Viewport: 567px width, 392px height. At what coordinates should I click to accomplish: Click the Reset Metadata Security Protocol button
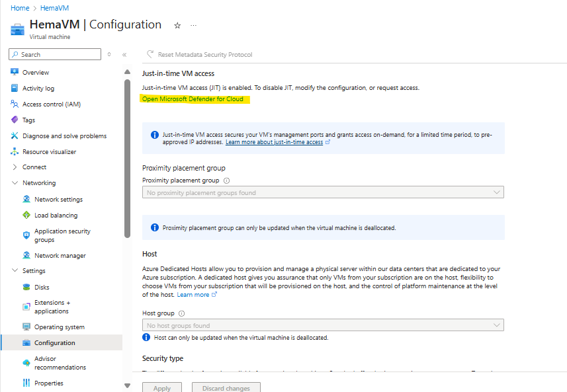pyautogui.click(x=199, y=55)
